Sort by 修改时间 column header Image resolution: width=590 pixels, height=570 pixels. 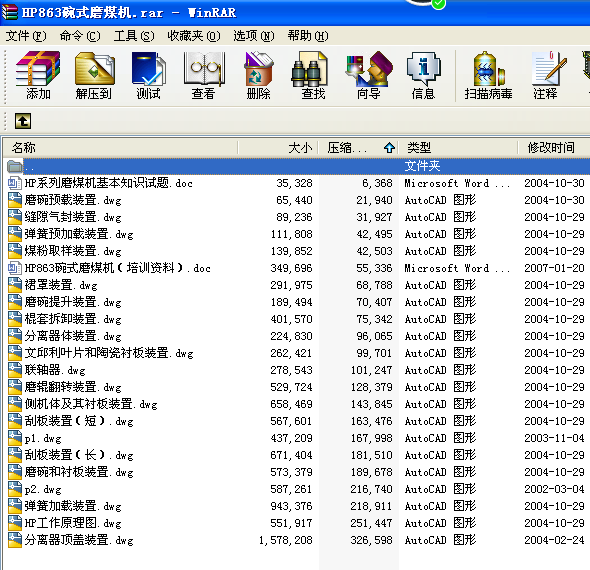tap(554, 147)
